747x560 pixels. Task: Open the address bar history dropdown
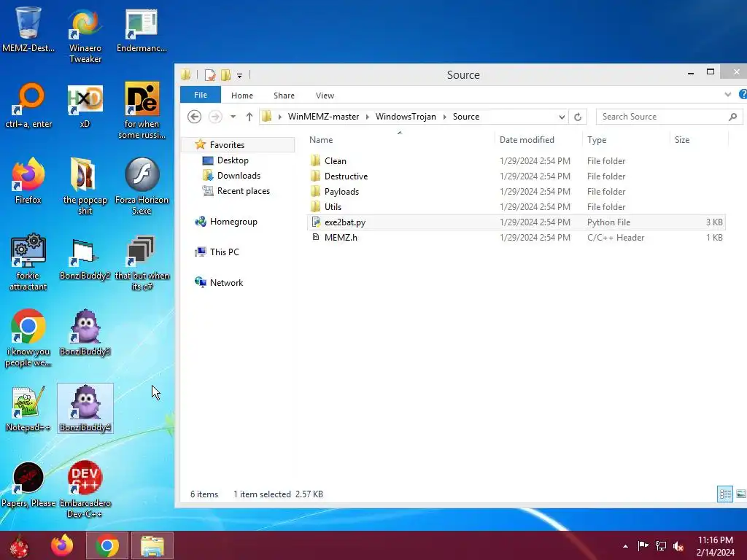[x=562, y=117]
